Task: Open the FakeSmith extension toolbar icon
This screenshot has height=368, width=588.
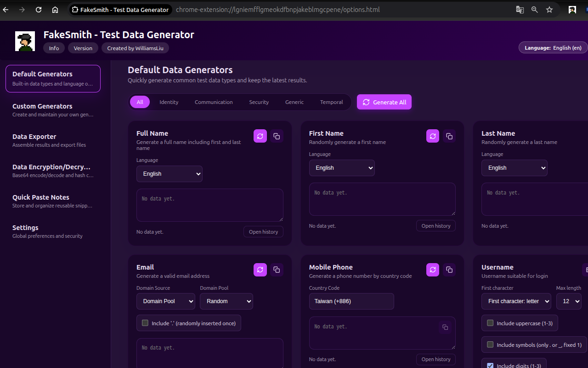Action: pos(572,10)
